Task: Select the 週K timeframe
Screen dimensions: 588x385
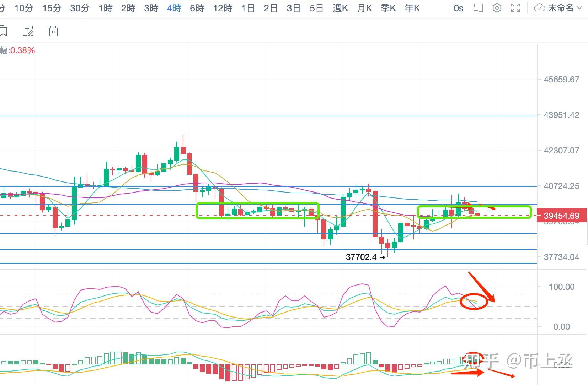Action: click(340, 8)
